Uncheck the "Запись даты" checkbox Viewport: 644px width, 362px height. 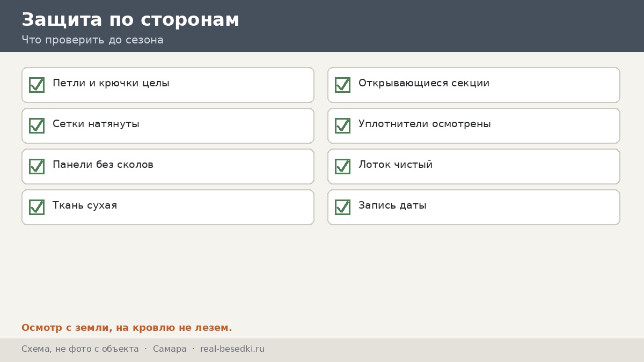(342, 207)
